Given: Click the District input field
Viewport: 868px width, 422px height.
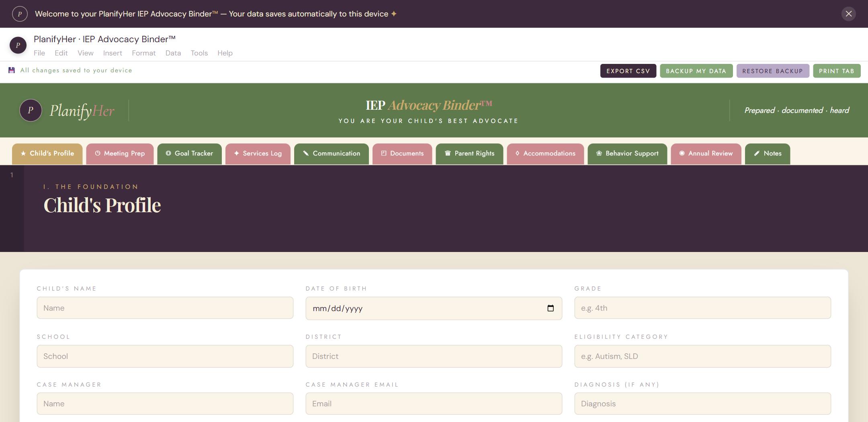Looking at the screenshot, I should pyautogui.click(x=434, y=356).
